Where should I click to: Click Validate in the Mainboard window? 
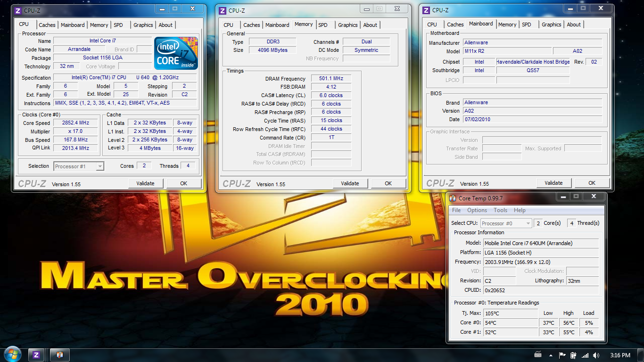pyautogui.click(x=554, y=183)
